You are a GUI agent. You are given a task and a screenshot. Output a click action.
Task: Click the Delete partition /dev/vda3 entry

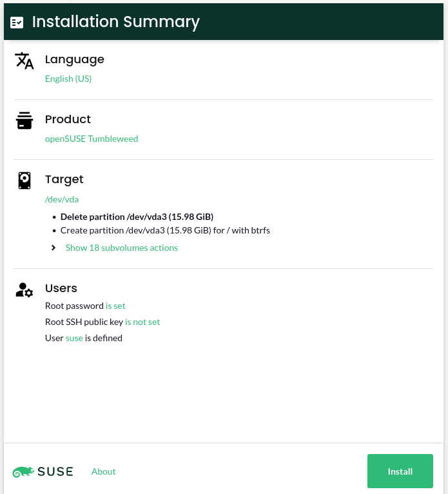(x=137, y=217)
